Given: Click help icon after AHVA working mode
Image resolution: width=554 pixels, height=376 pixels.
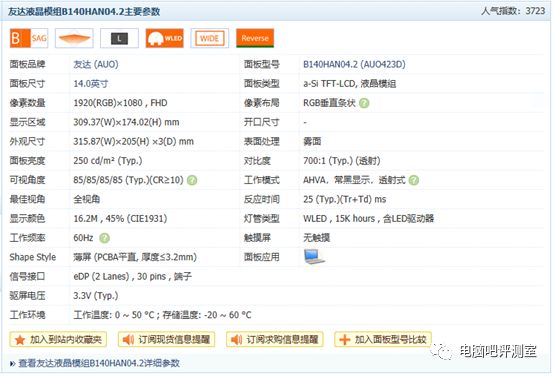Looking at the screenshot, I should coord(414,180).
